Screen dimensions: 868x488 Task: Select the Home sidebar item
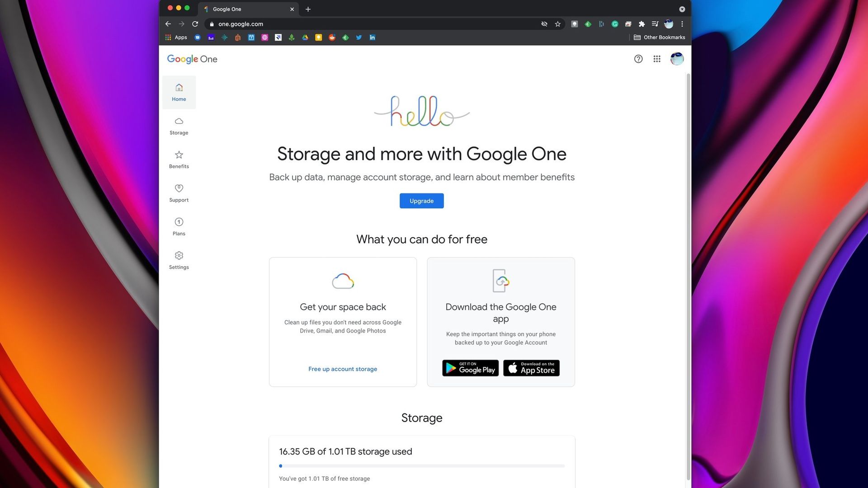pos(179,92)
